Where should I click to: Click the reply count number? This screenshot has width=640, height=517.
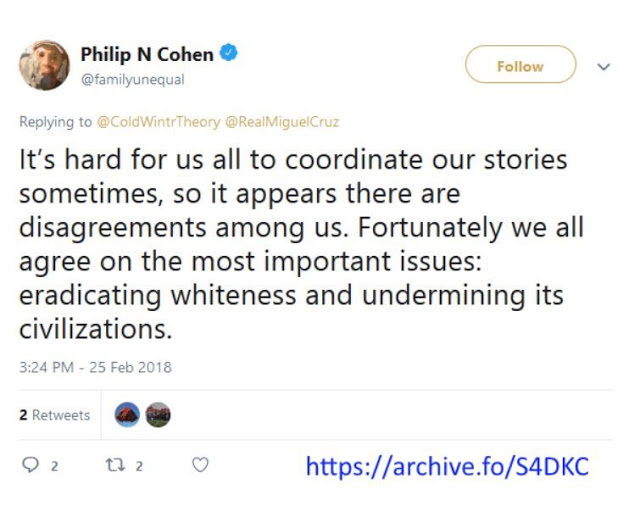click(55, 466)
